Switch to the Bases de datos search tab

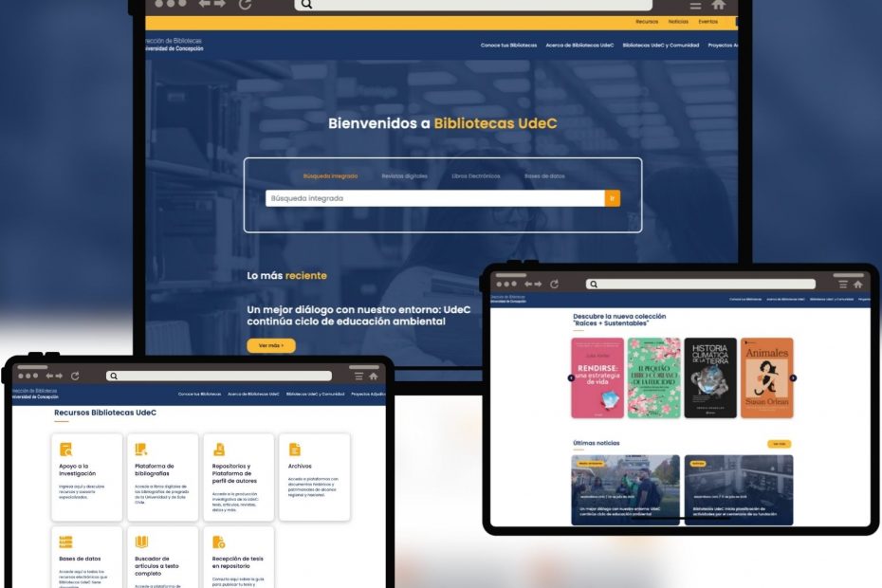click(544, 176)
